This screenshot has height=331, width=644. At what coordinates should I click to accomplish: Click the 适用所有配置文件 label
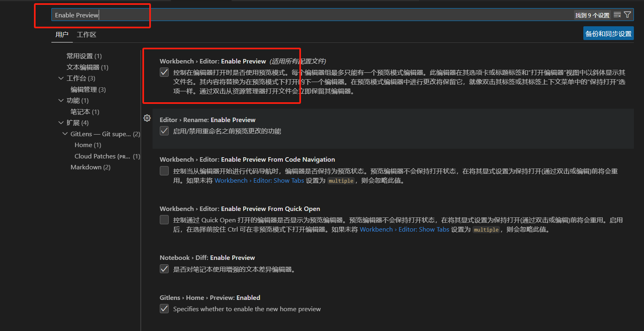(298, 61)
